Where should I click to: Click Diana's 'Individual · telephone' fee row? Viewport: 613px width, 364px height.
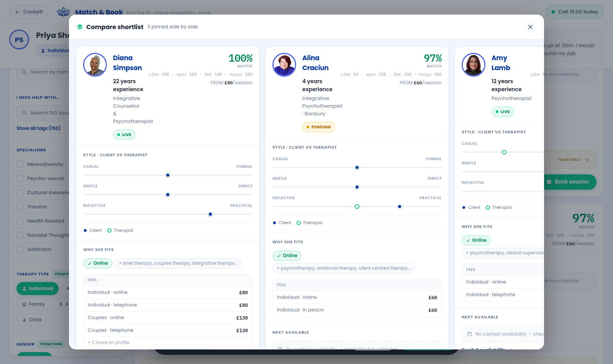click(168, 305)
